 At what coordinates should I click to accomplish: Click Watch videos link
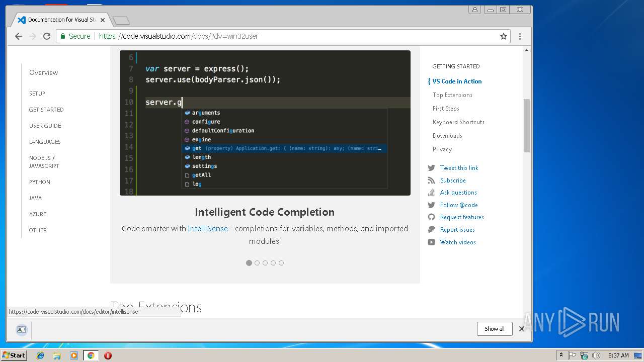point(458,242)
